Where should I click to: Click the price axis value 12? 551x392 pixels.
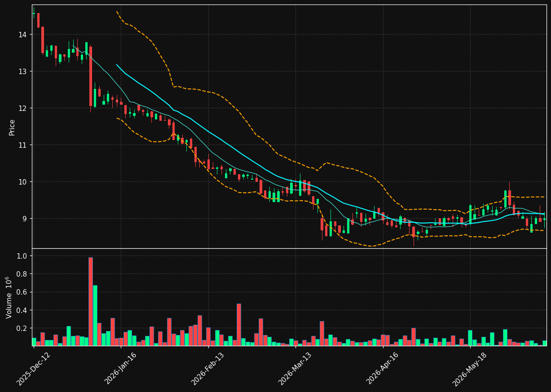point(23,108)
